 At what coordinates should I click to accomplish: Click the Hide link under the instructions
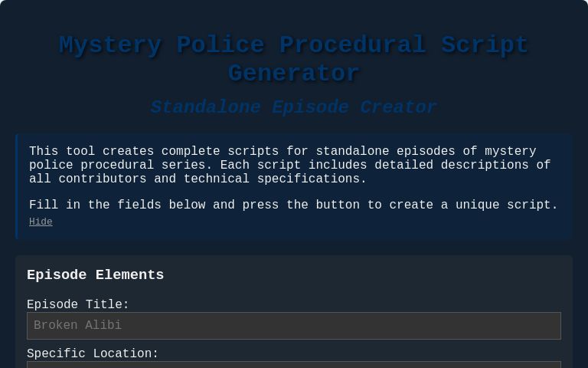pos(41,222)
